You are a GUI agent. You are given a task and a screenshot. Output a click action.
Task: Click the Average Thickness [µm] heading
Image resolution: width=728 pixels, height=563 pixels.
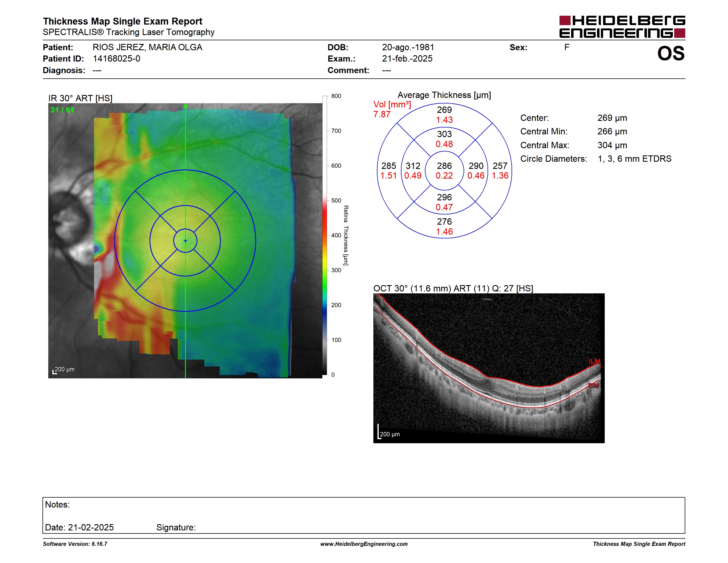(x=444, y=95)
